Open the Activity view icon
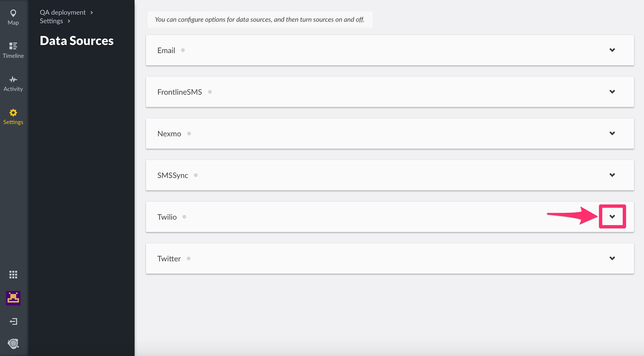 [x=13, y=80]
